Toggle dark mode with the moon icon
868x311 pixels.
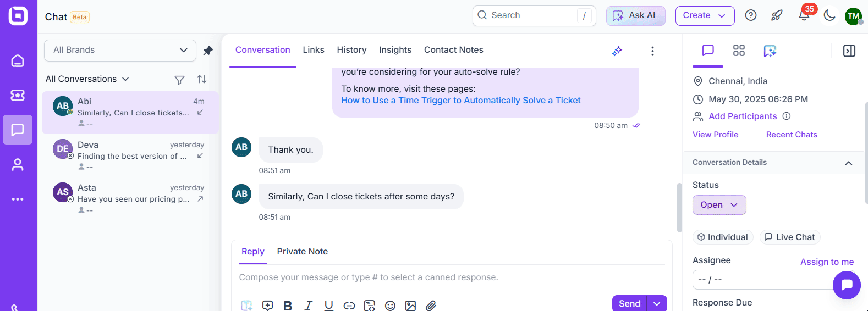coord(829,15)
